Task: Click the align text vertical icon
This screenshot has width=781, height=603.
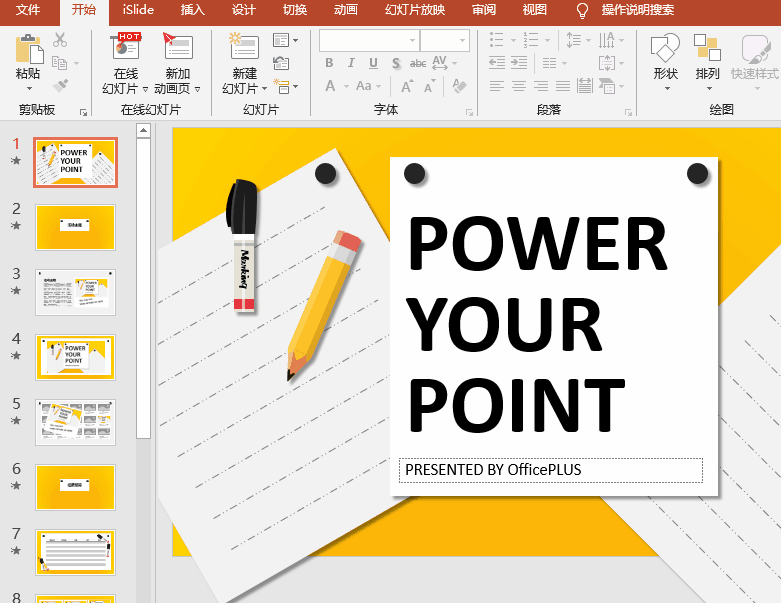Action: pyautogui.click(x=607, y=63)
